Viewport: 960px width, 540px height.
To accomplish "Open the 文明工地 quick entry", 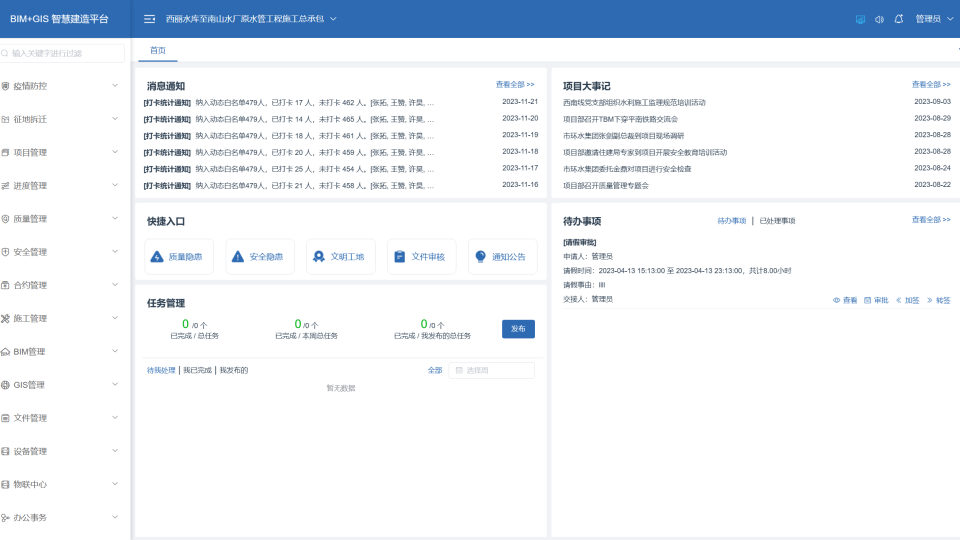I will click(x=341, y=257).
